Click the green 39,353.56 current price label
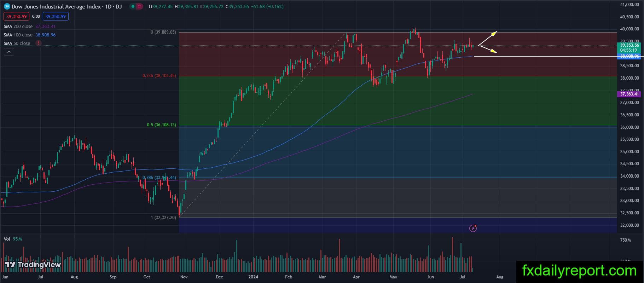Screen dimensions: 644x283 (x=630, y=45)
